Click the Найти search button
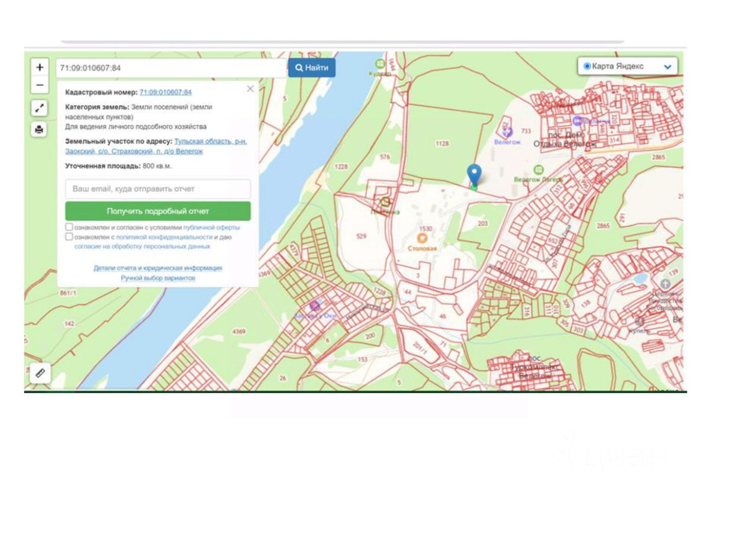Viewport: 756px width, 535px height. (x=312, y=67)
